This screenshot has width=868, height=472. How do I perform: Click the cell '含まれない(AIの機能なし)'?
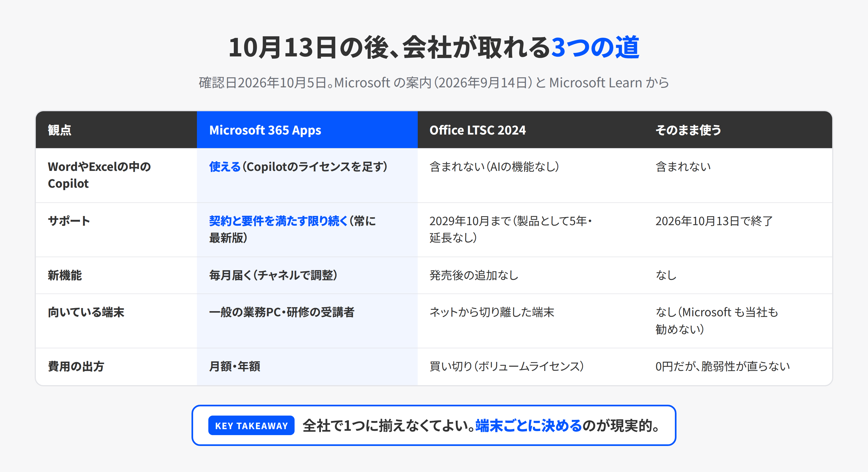pos(531,175)
